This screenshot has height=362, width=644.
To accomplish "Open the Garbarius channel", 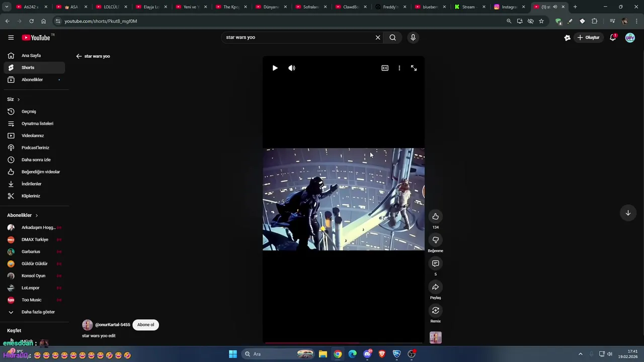I will [34, 251].
